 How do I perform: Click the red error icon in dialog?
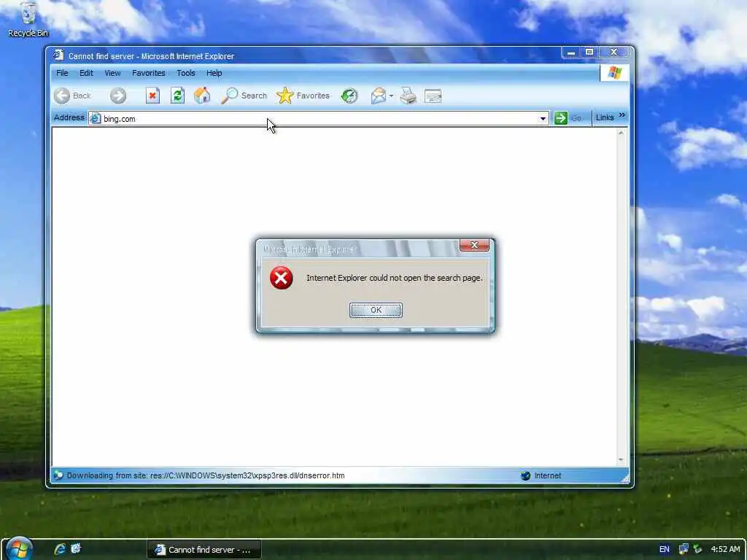pyautogui.click(x=281, y=278)
